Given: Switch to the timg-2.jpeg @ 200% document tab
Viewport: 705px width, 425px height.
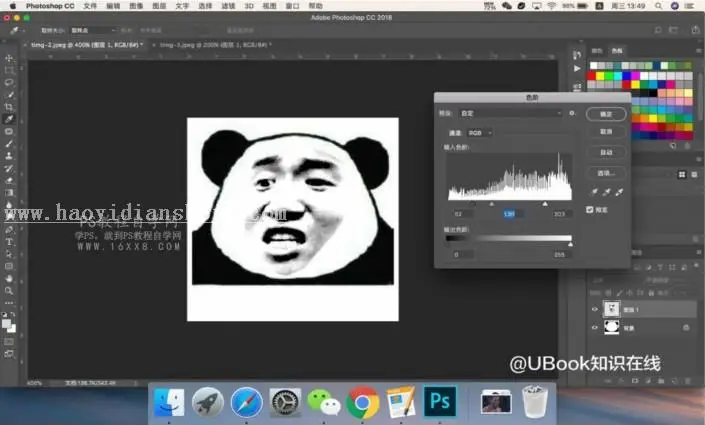Looking at the screenshot, I should click(x=216, y=45).
